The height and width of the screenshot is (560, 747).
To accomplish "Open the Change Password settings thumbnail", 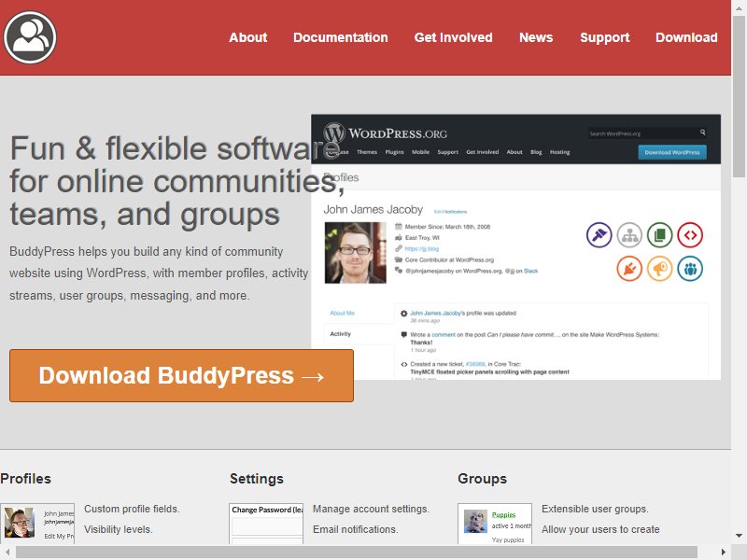I will (x=266, y=524).
